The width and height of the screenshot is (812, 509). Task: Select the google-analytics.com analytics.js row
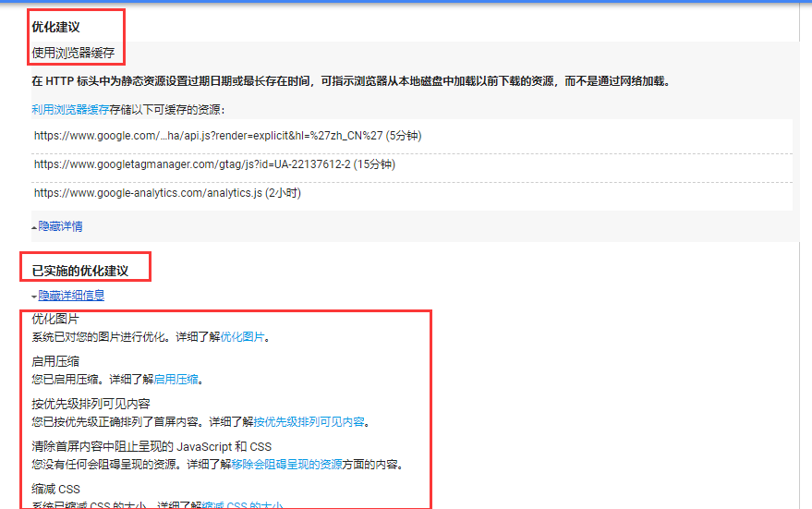click(x=167, y=193)
